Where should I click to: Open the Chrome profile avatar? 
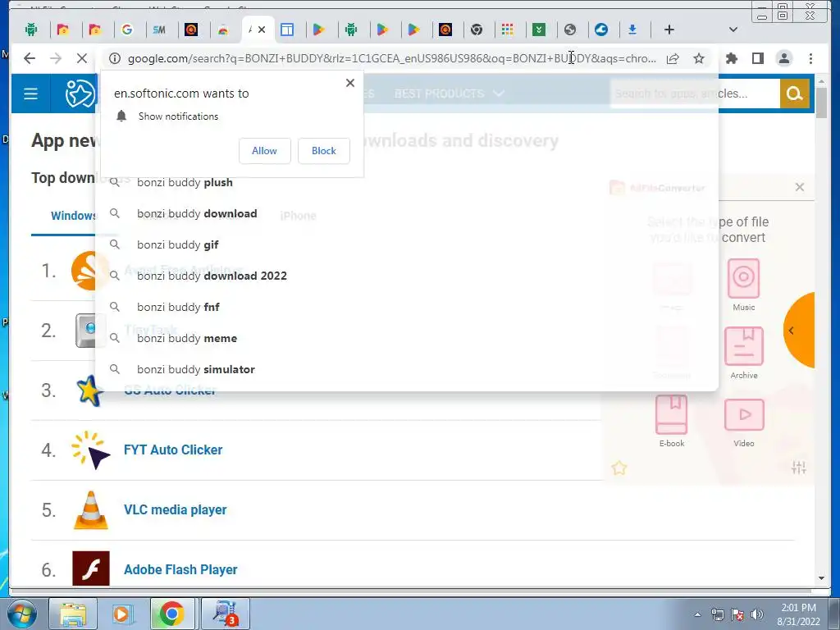tap(783, 58)
